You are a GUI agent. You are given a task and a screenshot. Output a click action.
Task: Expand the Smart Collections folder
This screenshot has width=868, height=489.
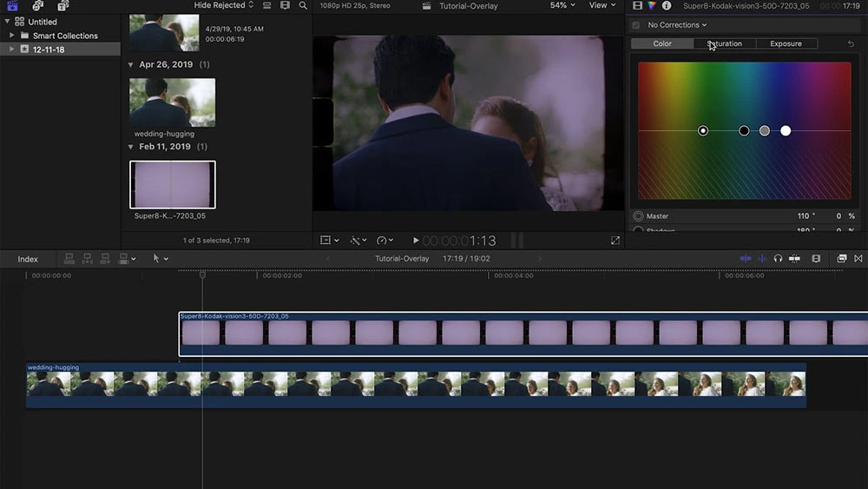(11, 36)
